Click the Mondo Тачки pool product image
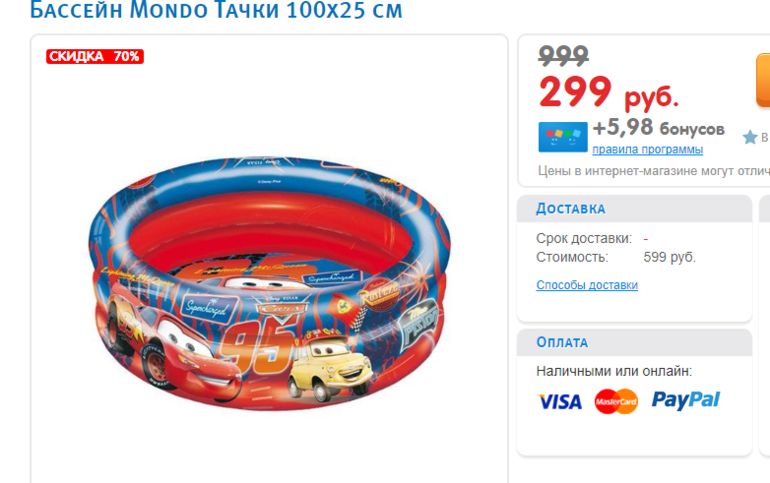 click(x=269, y=283)
